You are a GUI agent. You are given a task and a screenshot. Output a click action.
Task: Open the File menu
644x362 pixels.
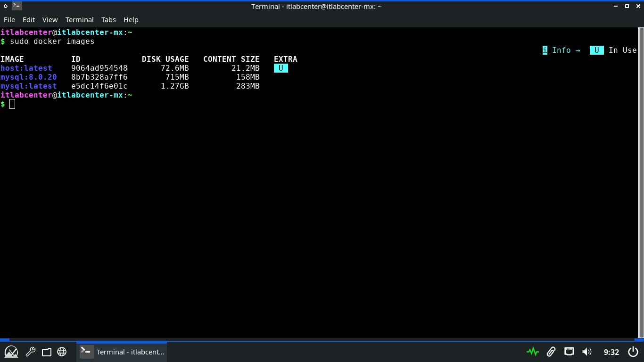pyautogui.click(x=9, y=20)
